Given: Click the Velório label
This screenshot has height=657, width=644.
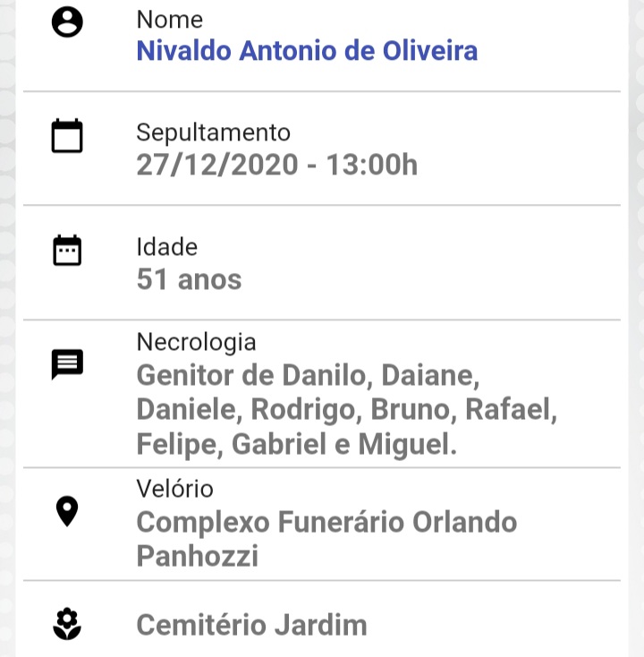Looking at the screenshot, I should click(x=174, y=489).
